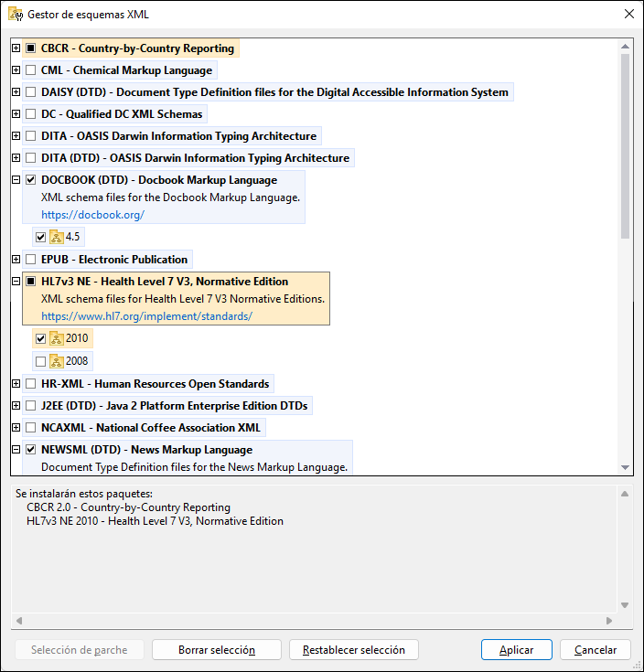This screenshot has height=672, width=644.
Task: Enable the 2008 version checkbox
Action: pyautogui.click(x=40, y=361)
